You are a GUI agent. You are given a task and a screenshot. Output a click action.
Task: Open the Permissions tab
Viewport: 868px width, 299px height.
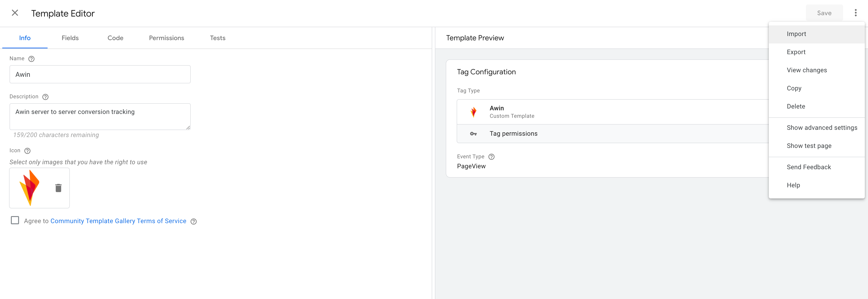tap(166, 38)
